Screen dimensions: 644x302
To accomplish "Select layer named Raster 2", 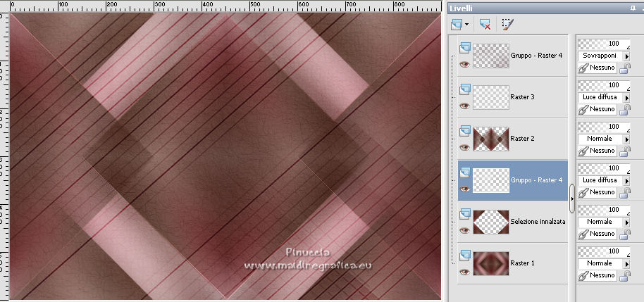I will click(522, 139).
